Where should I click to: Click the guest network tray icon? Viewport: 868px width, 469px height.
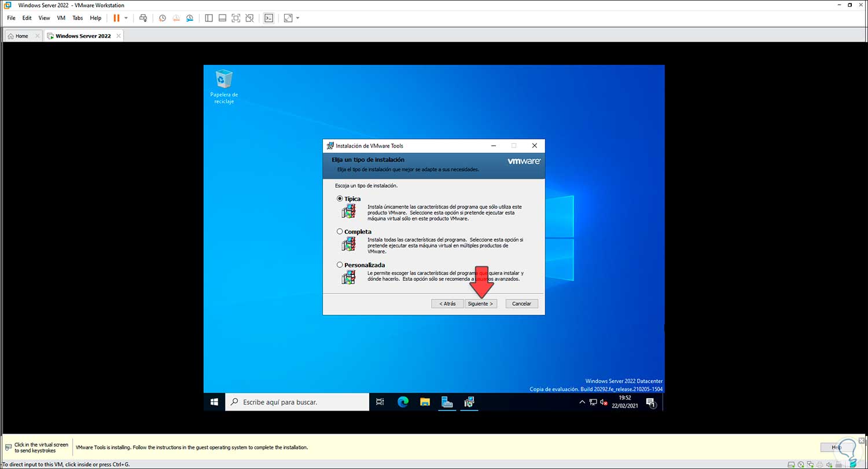coord(594,402)
